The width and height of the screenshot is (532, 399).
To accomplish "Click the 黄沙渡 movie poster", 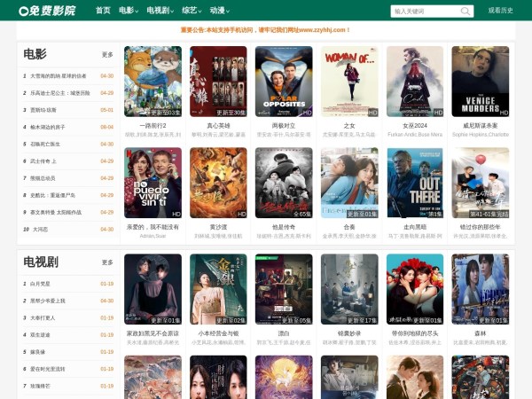I will click(x=218, y=183).
